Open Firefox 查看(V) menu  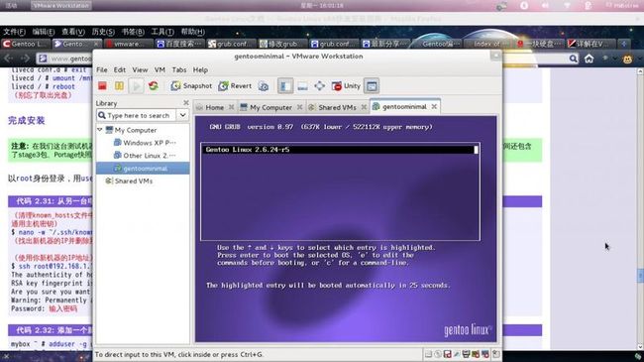click(73, 32)
